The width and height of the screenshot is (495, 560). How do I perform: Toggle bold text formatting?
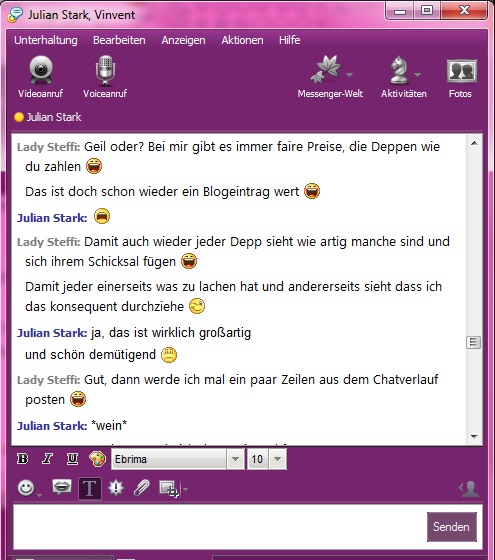[x=22, y=459]
